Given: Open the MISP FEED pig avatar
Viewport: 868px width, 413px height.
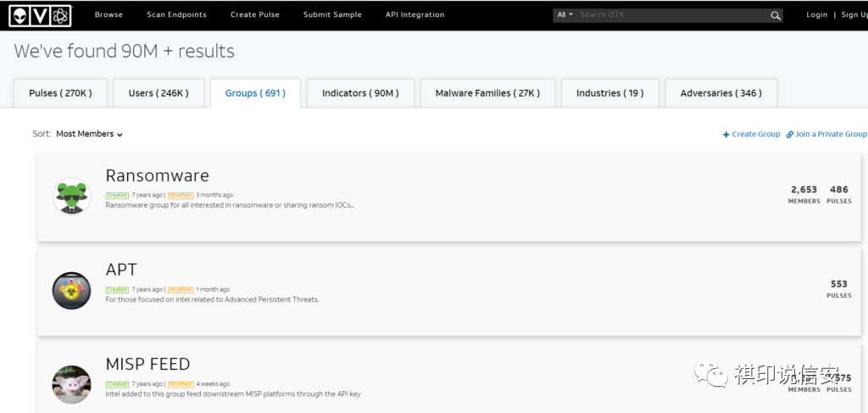Looking at the screenshot, I should (71, 385).
